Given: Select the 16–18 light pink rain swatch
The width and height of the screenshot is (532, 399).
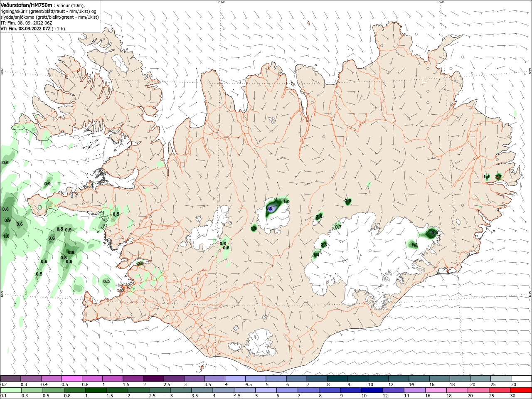Looking at the screenshot, I should click(x=436, y=390).
